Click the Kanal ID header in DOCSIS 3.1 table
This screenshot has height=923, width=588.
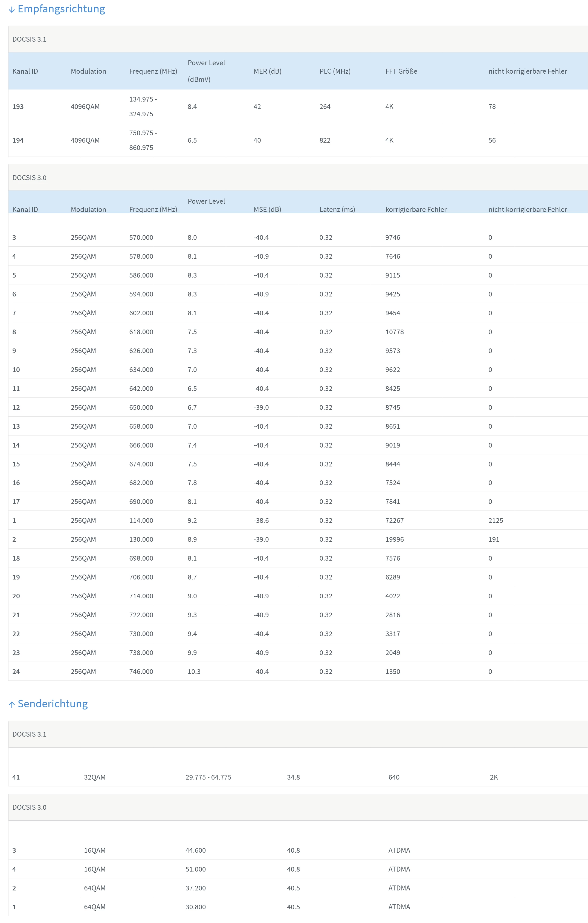[25, 71]
